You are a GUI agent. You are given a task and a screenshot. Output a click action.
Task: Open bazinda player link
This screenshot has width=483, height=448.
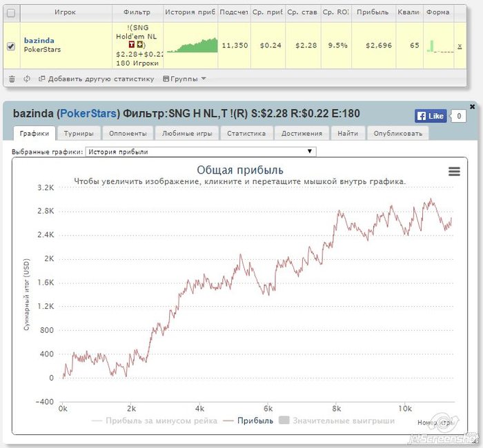pos(39,40)
